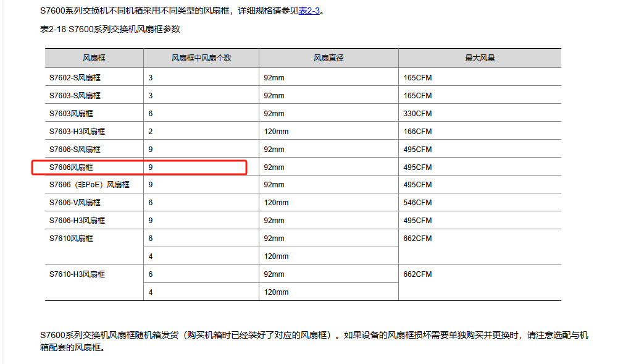Click the 最大风量 column header
Viewport: 644px width, 364px height.
point(480,58)
